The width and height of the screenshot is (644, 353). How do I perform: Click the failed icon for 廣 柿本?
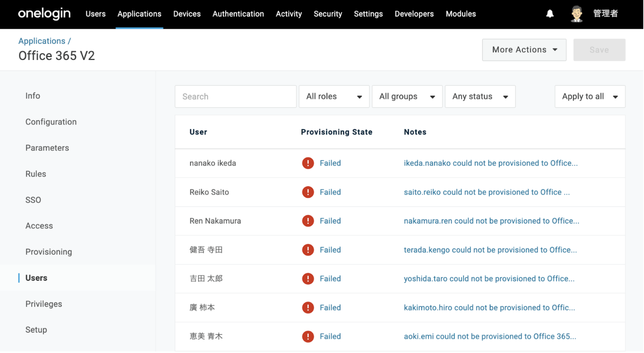(x=308, y=308)
